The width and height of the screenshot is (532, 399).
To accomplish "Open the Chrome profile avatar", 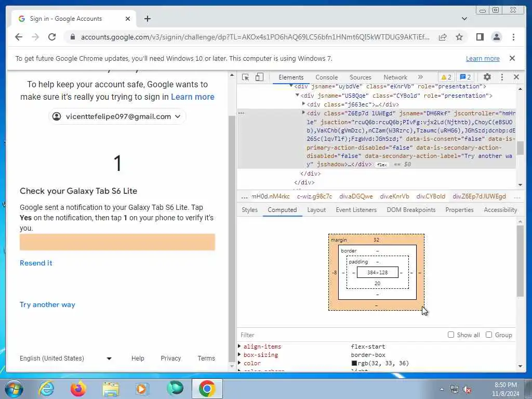I will click(496, 37).
